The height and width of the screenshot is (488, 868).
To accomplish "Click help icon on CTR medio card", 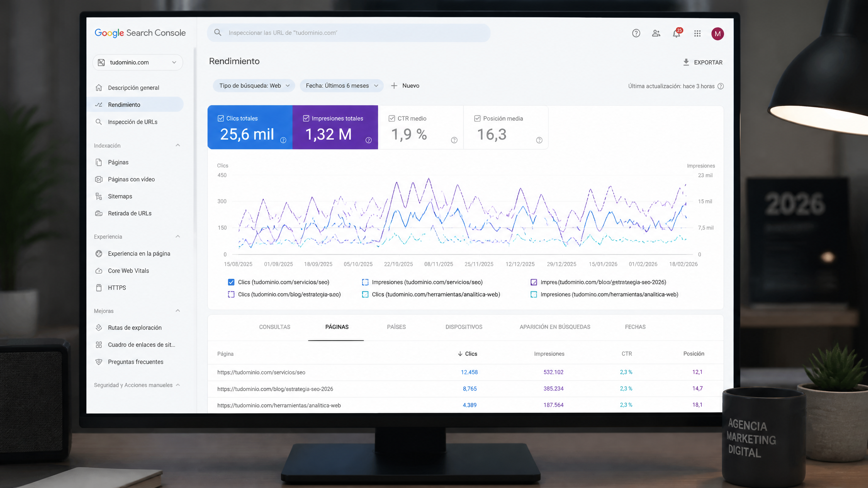I will click(454, 140).
